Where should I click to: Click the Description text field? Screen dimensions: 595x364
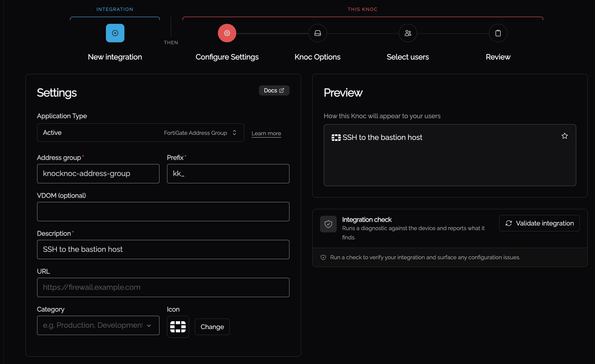[x=163, y=250]
